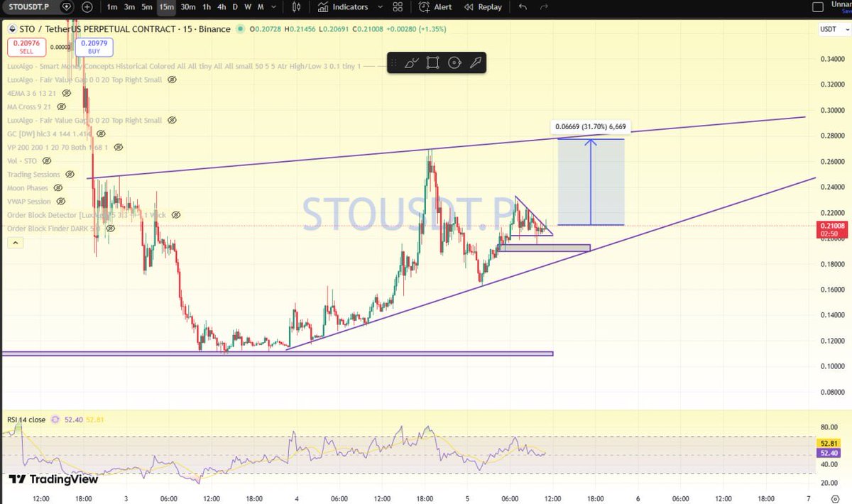Select the highlighter pen in floating toolbar

pyautogui.click(x=476, y=62)
